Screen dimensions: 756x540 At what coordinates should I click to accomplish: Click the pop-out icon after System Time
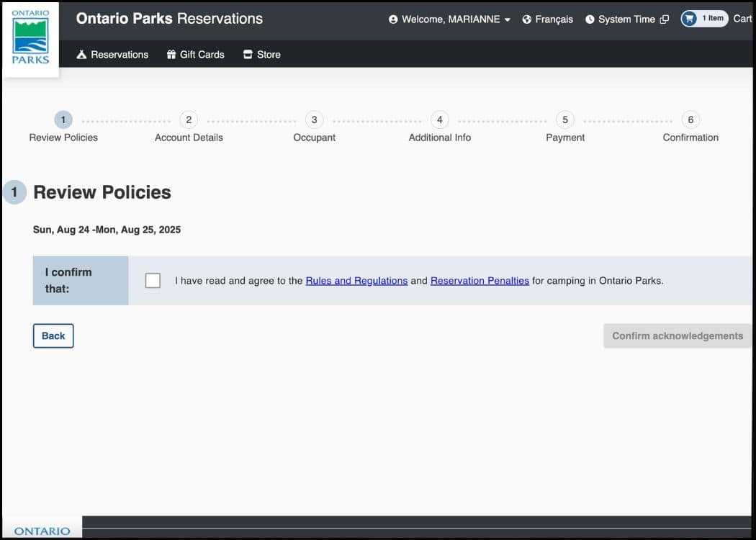(x=665, y=19)
